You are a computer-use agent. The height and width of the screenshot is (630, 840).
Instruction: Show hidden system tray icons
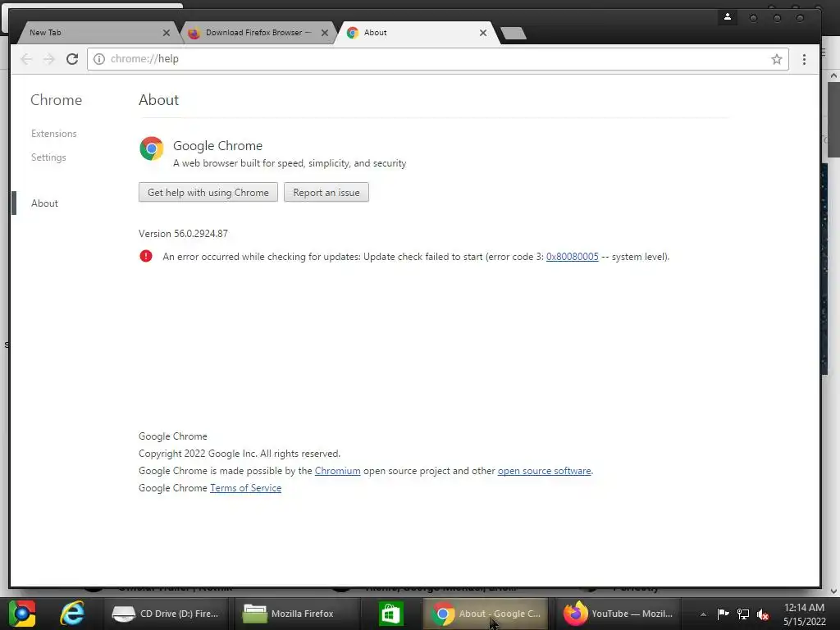[x=703, y=614]
